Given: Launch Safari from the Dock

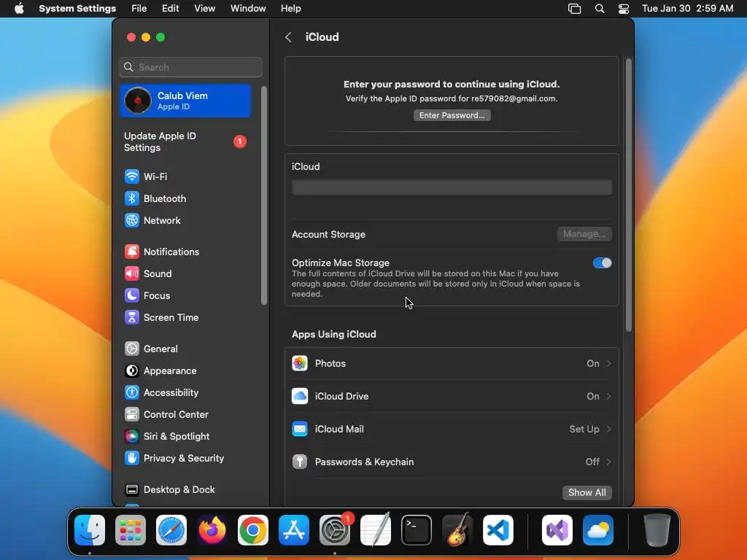Looking at the screenshot, I should coord(171,530).
